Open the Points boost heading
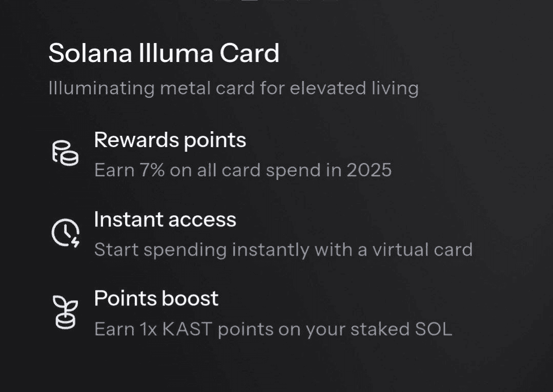 point(156,298)
